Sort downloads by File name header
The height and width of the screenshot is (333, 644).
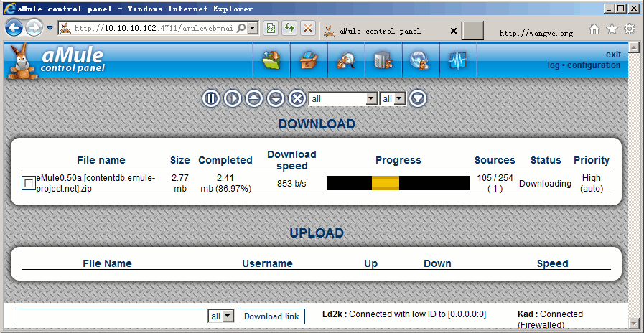(x=101, y=160)
